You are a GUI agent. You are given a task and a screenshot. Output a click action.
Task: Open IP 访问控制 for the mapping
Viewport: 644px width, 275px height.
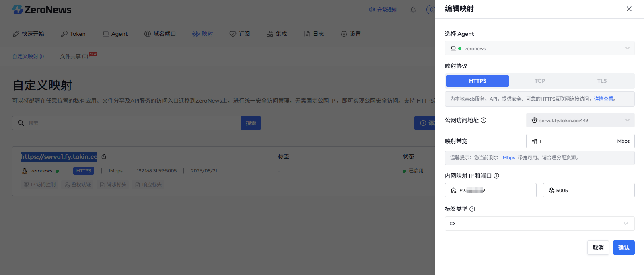pyautogui.click(x=40, y=185)
